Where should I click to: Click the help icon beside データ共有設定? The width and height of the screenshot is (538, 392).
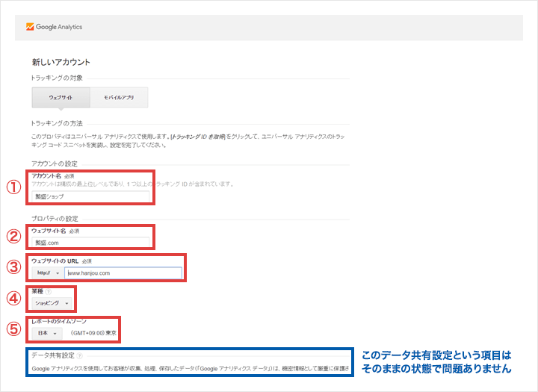tap(80, 355)
